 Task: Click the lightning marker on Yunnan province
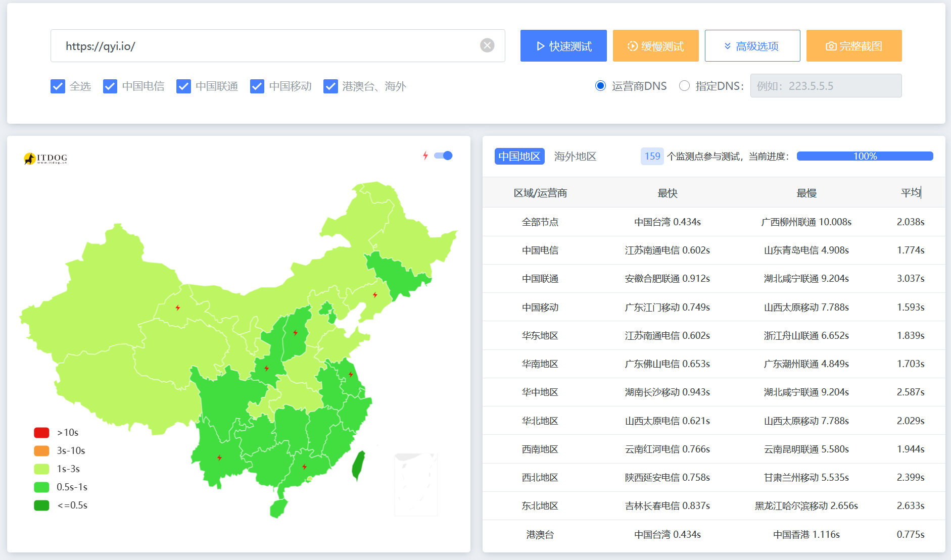tap(219, 457)
